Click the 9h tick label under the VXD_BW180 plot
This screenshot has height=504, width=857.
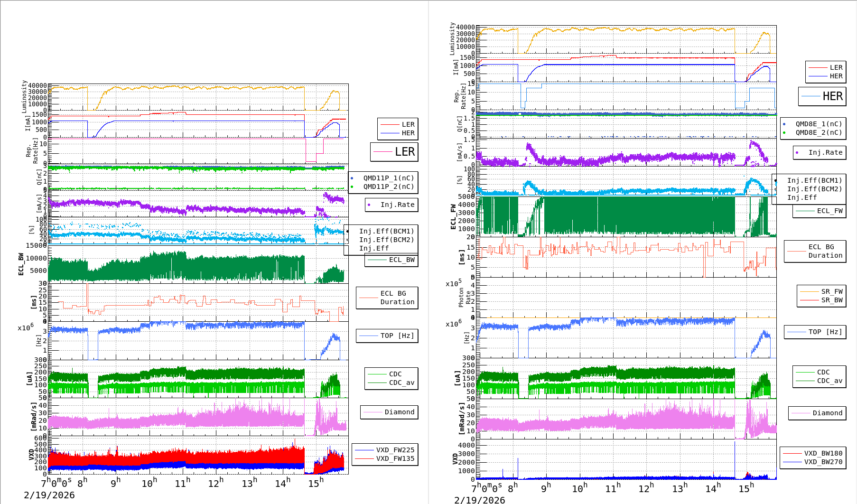(546, 487)
